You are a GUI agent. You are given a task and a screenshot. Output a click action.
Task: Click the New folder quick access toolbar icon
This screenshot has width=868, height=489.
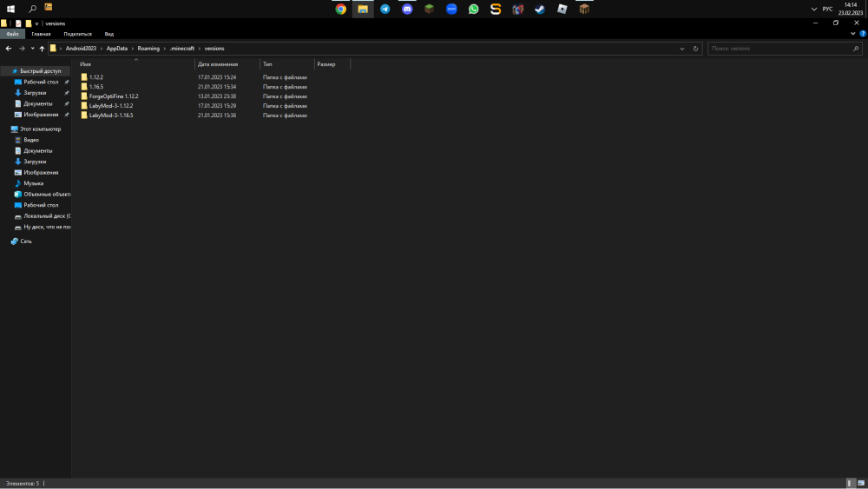coord(29,23)
